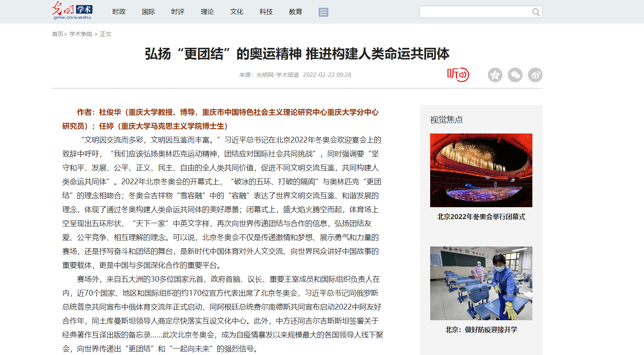Screen dimensions: 644x355
Task: Open the Winter Olympics closing ceremony photo
Action: 481,170
